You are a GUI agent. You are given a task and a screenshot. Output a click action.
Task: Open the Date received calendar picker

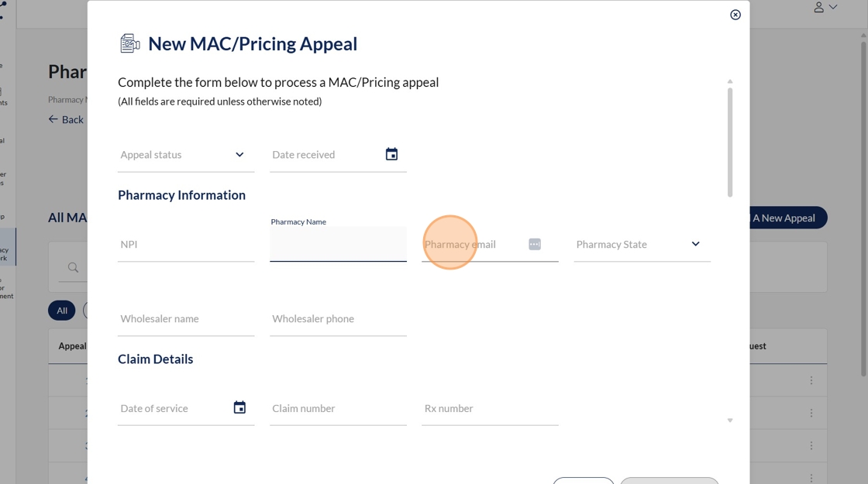[x=391, y=155]
